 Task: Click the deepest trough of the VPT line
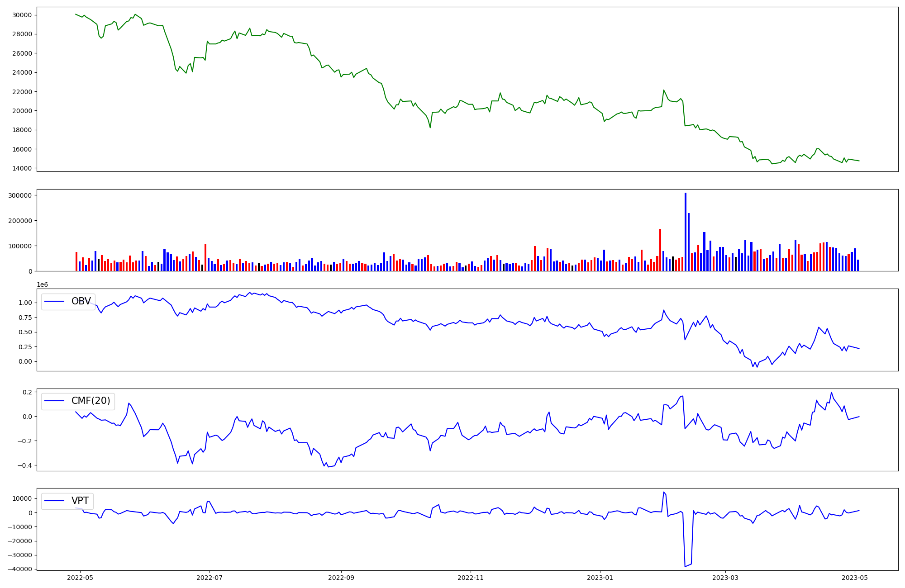coord(685,566)
